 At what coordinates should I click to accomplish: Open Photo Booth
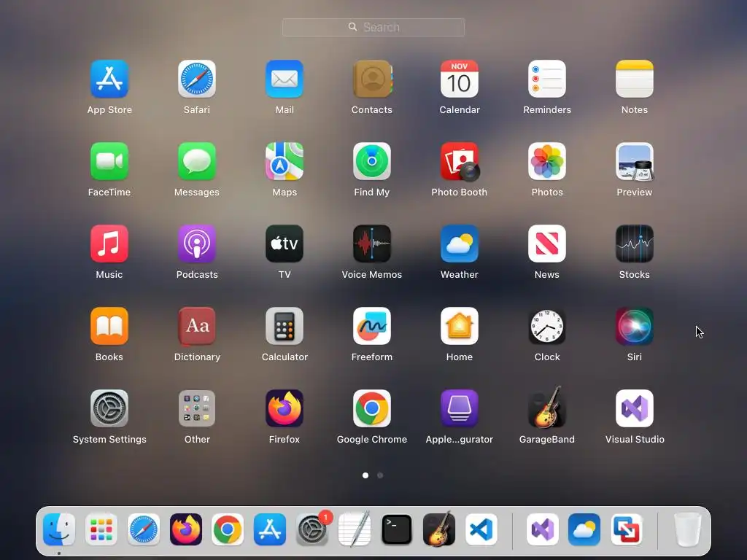click(x=460, y=161)
